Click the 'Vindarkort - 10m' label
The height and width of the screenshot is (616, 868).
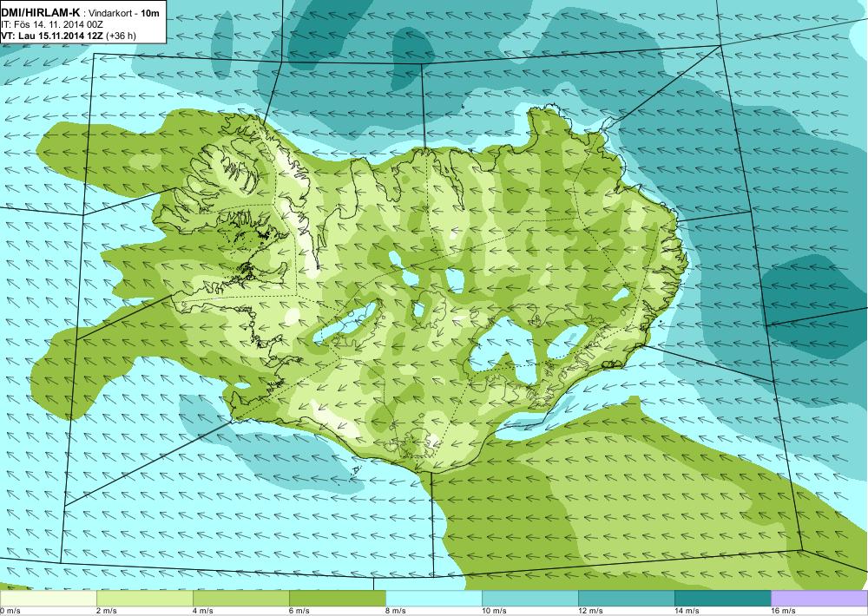[x=124, y=14]
